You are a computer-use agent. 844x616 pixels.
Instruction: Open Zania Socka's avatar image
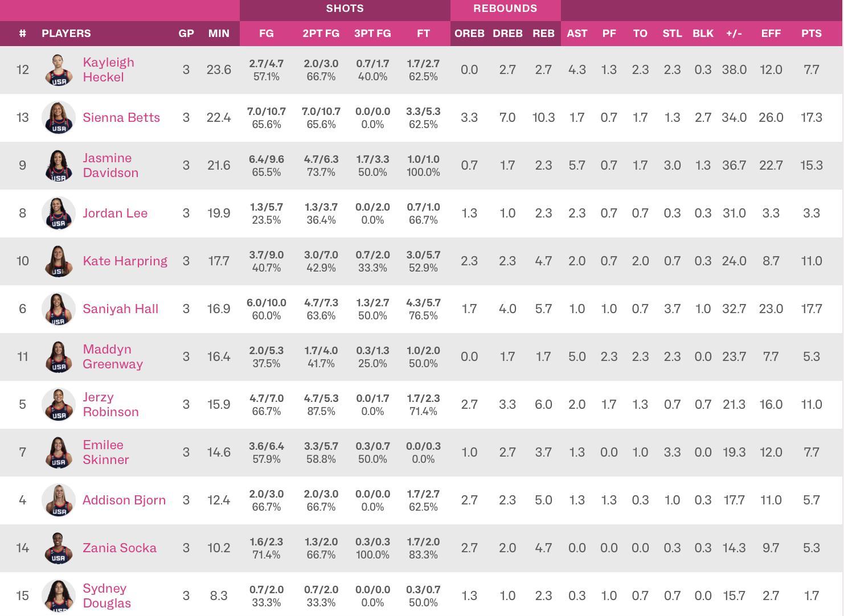pyautogui.click(x=59, y=548)
